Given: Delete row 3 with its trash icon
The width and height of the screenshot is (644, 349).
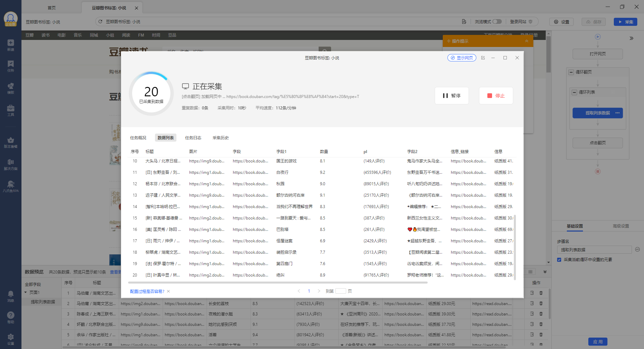Looking at the screenshot, I should [x=541, y=314].
